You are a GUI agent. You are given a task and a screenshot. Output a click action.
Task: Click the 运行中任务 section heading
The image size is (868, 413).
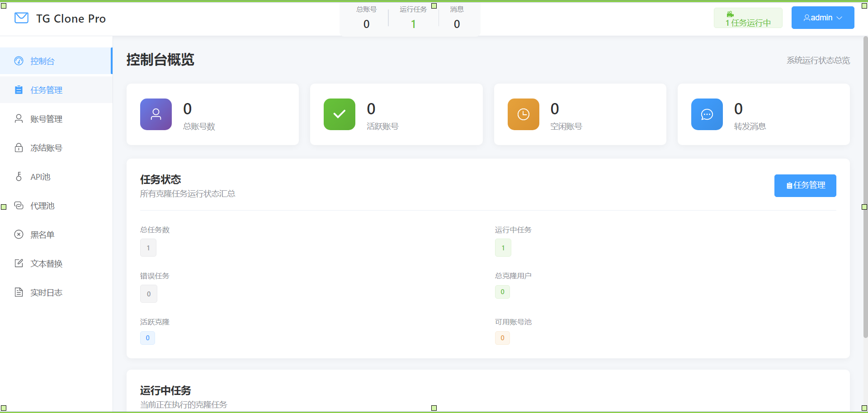tap(165, 390)
